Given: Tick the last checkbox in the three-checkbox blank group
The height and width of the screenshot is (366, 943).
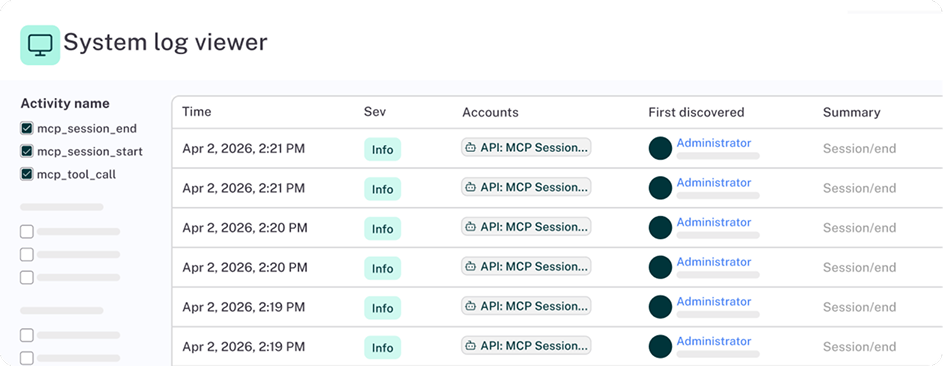Looking at the screenshot, I should [x=26, y=278].
